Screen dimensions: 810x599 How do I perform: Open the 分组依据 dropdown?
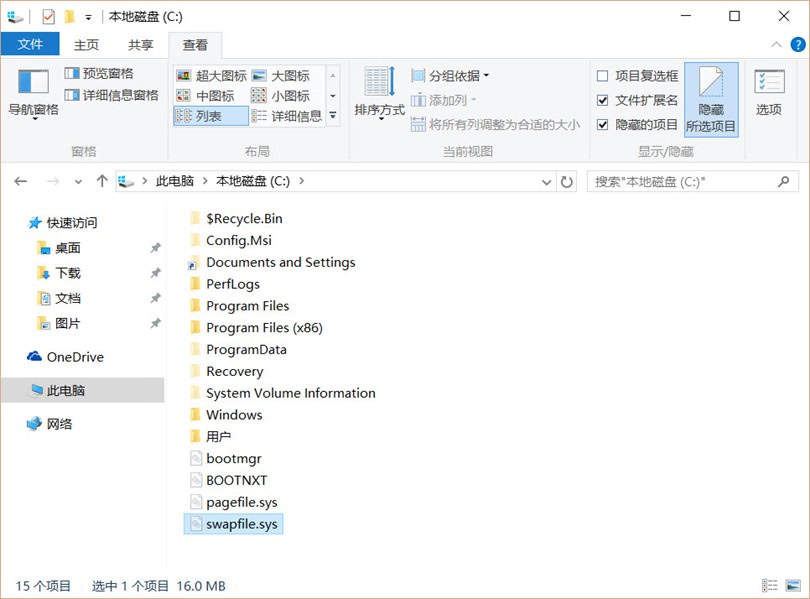point(451,76)
